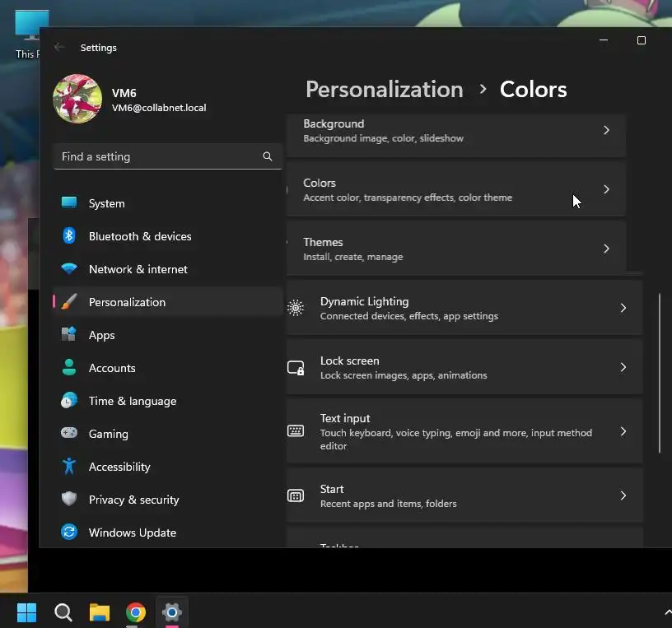672x628 pixels.
Task: Expand the Text input chevron
Action: tap(623, 431)
